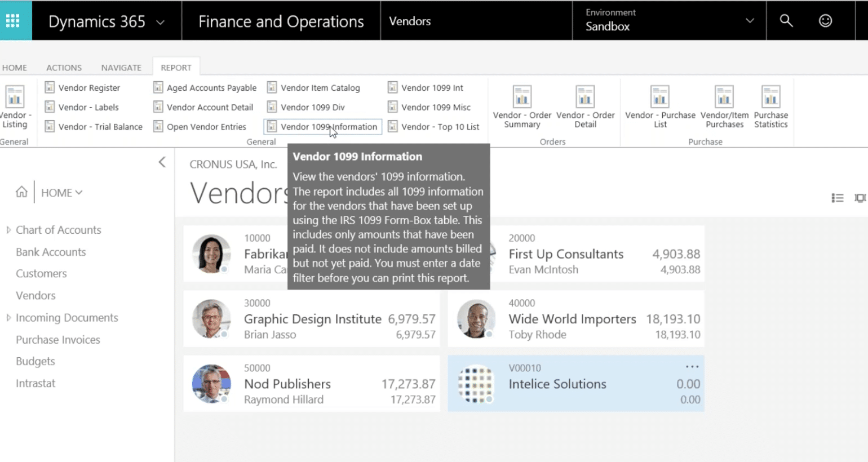The width and height of the screenshot is (868, 462).
Task: Click the CRONUS USA, Inc. company name
Action: pos(233,164)
